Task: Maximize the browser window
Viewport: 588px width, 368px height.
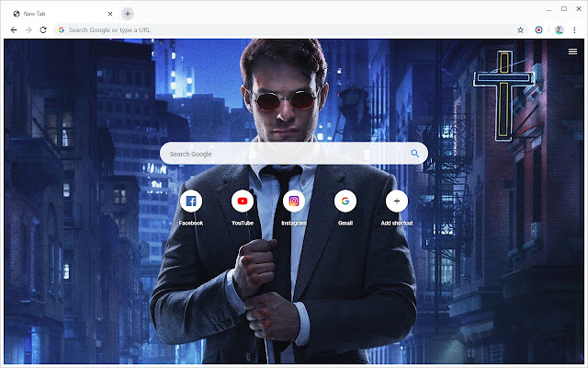Action: [564, 8]
